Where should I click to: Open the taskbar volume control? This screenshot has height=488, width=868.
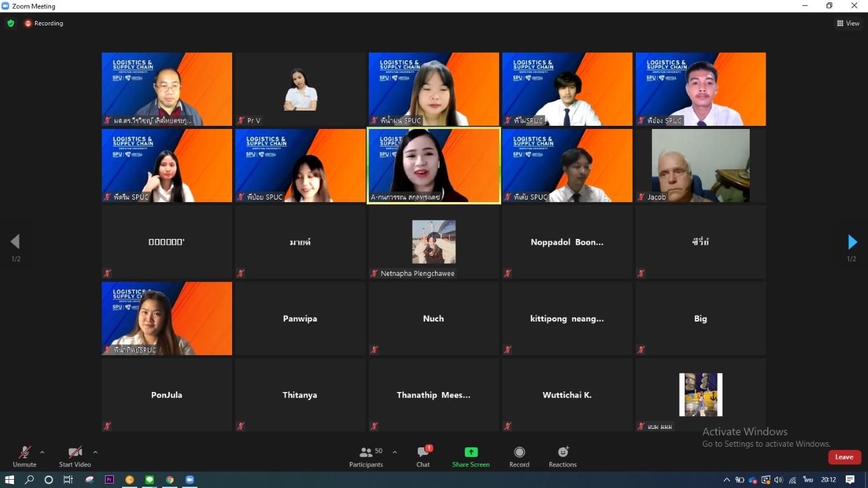click(779, 480)
